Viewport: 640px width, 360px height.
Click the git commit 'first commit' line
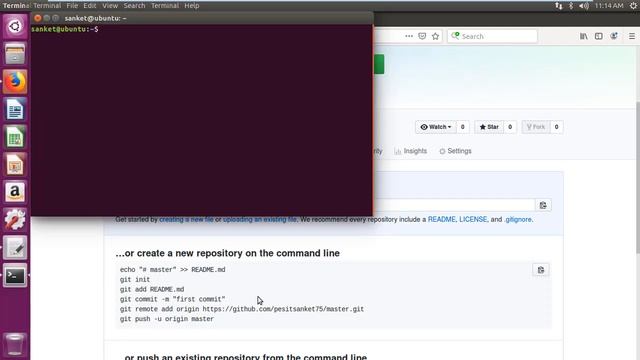pyautogui.click(x=172, y=299)
